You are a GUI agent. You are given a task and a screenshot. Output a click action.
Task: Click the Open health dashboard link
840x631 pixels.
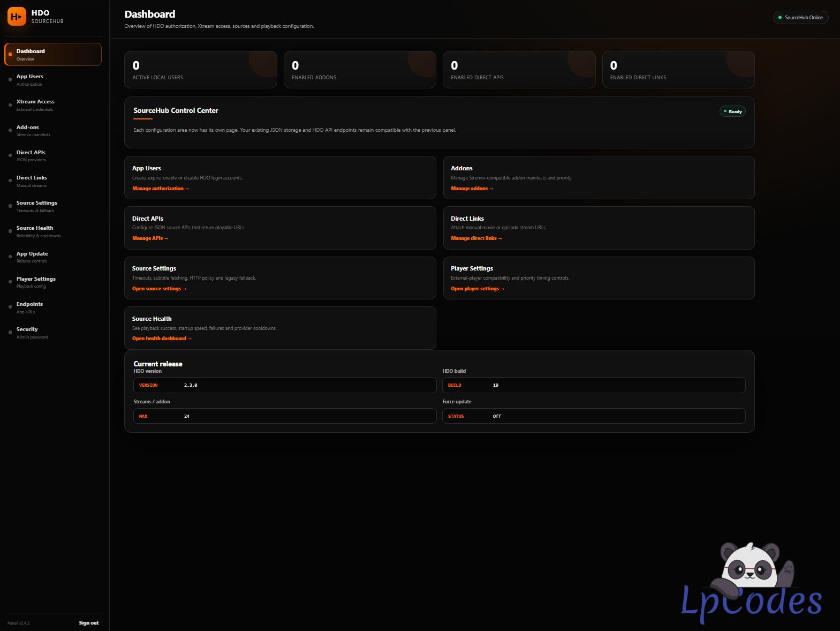(162, 339)
